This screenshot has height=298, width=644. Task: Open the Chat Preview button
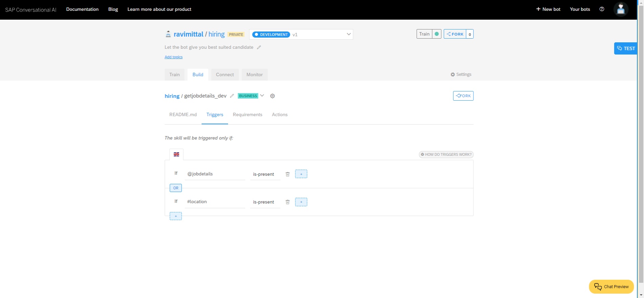click(x=611, y=287)
